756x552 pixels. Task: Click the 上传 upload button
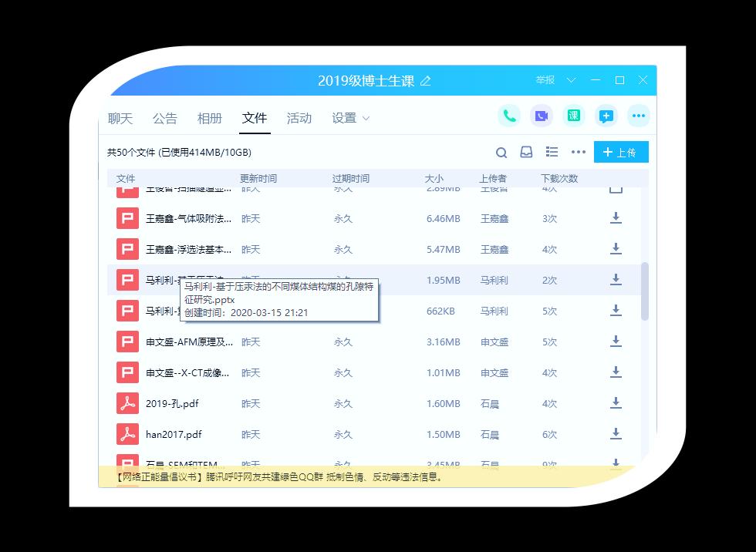pyautogui.click(x=620, y=153)
